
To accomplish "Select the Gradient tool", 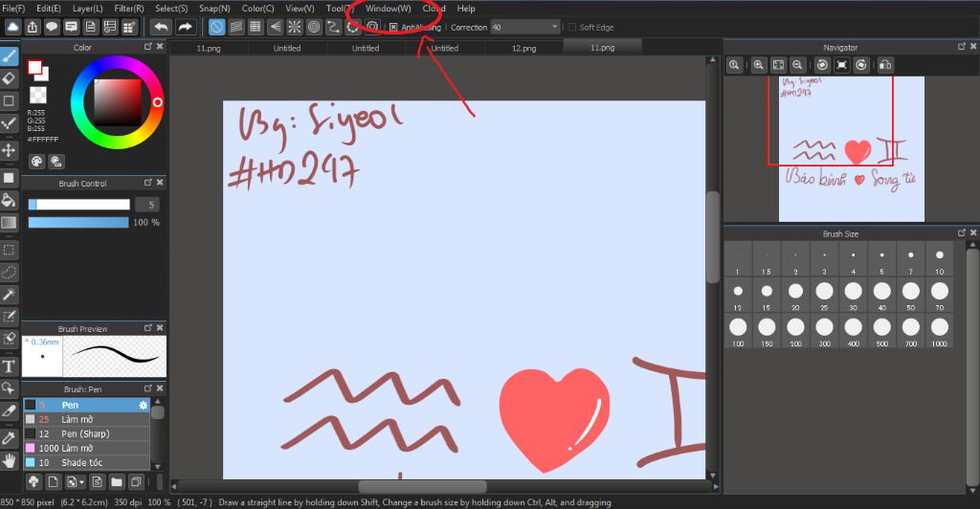I will click(x=9, y=222).
